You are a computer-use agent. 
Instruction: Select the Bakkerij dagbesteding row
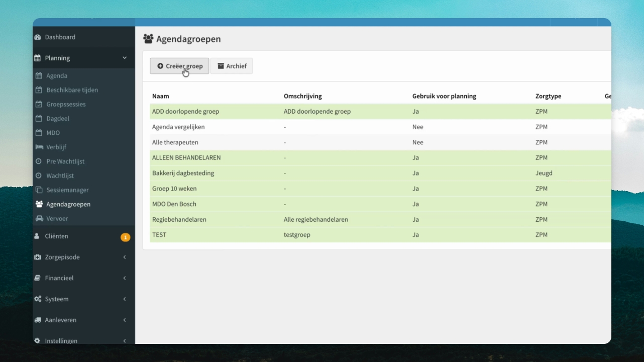pos(380,173)
